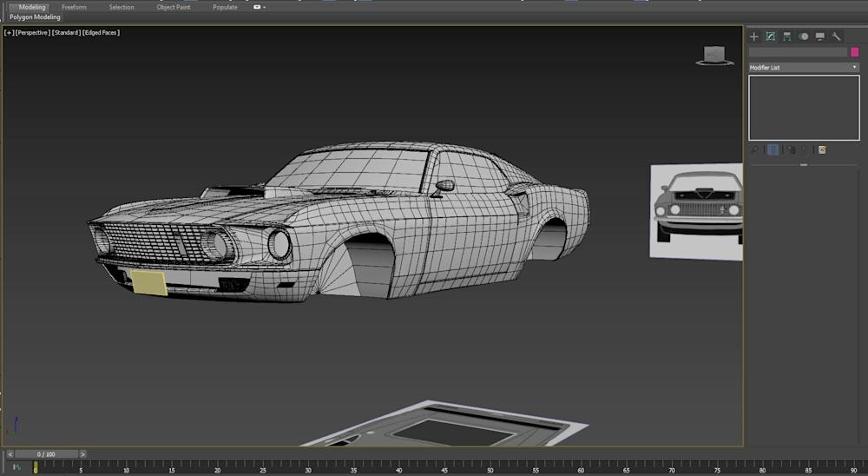Click the ViewCube in viewport corner
This screenshot has width=868, height=476.
(x=713, y=55)
